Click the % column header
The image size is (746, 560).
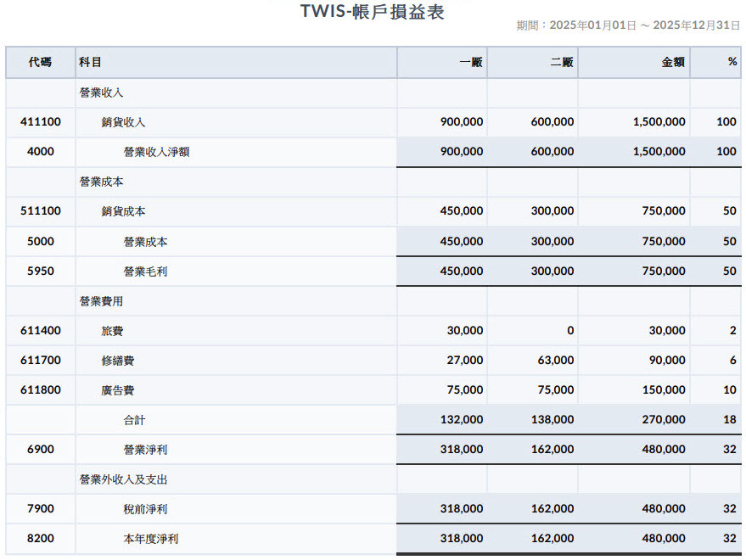732,62
